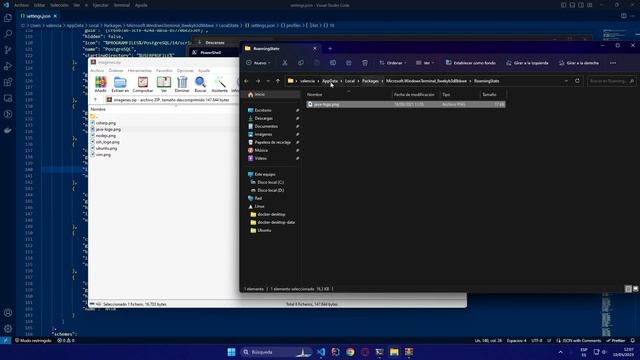Click Girar a la derecha button
The height and width of the screenshot is (360, 640).
579,63
